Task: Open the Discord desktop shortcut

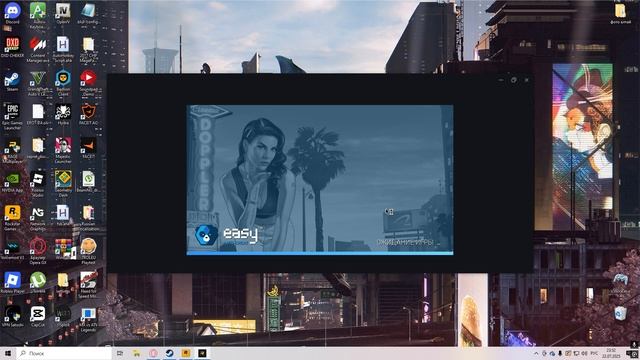Action: (12, 13)
